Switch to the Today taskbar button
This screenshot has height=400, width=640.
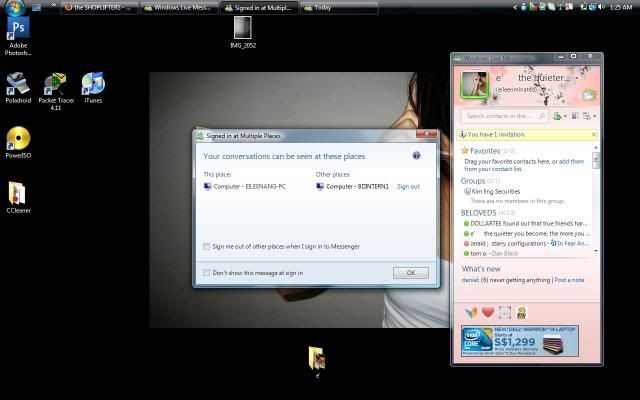point(339,7)
